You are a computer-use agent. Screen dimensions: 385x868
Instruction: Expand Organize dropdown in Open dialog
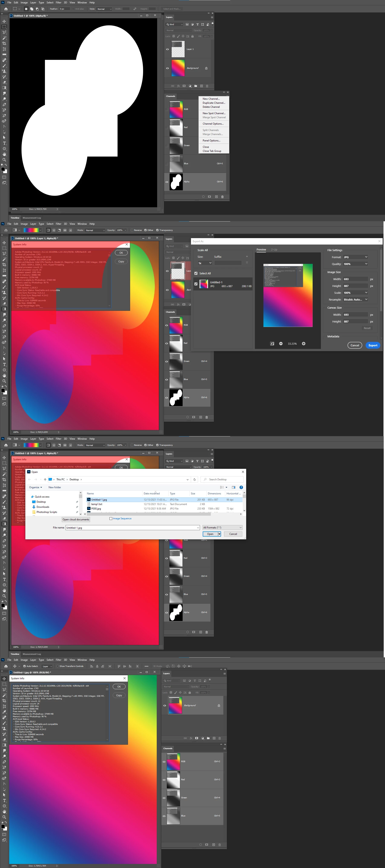(x=35, y=487)
